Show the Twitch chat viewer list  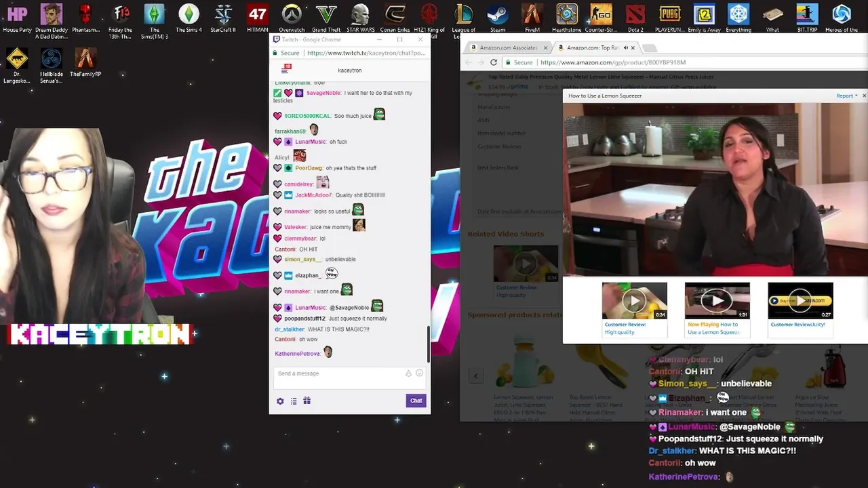(x=294, y=401)
